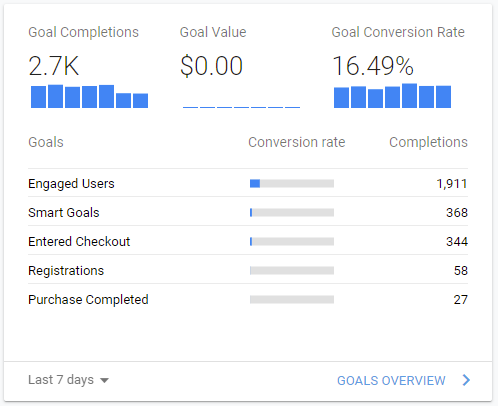The width and height of the screenshot is (498, 406).
Task: Click the Goal Conversion Rate sparkline chart
Action: coord(392,96)
